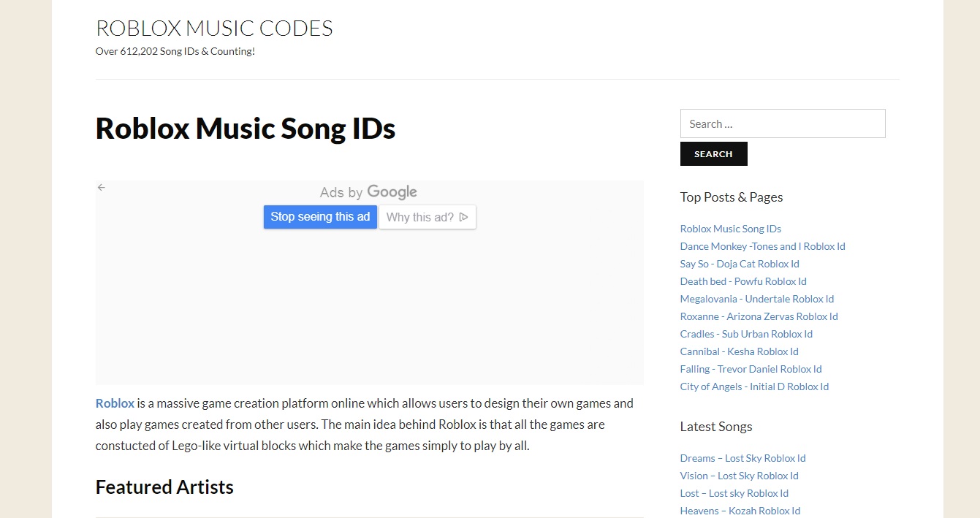
Task: Go to Vision – Lost Sky Roblox Id
Action: point(739,476)
